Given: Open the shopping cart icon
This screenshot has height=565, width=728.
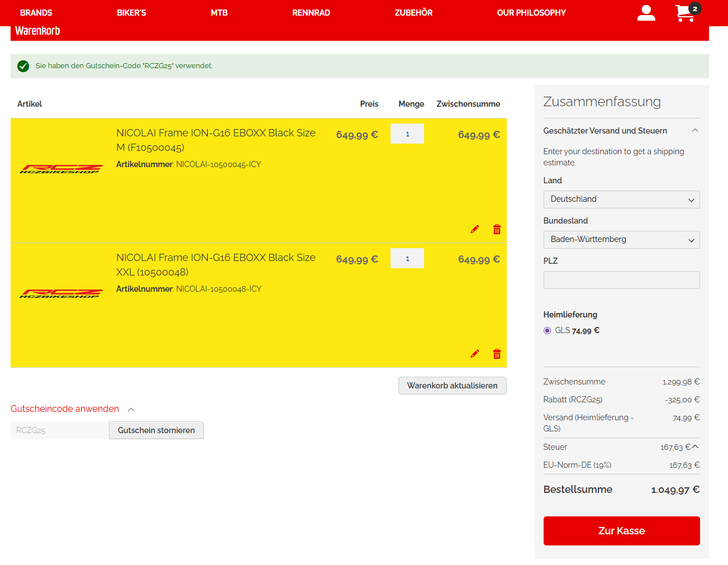Looking at the screenshot, I should pos(685,13).
